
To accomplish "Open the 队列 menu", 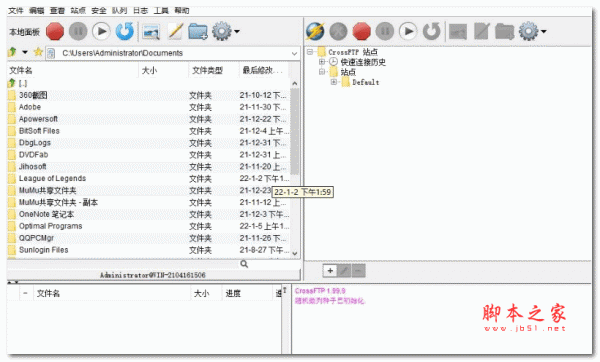I will 119,10.
